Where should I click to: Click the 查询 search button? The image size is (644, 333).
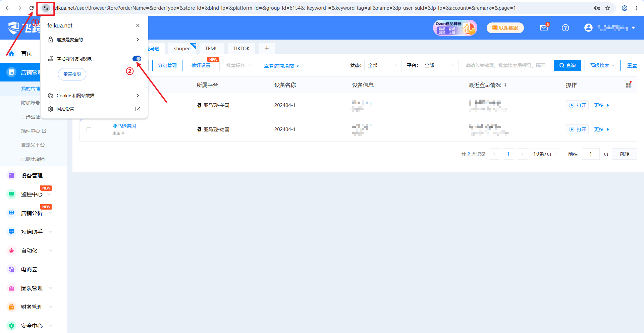coord(567,65)
